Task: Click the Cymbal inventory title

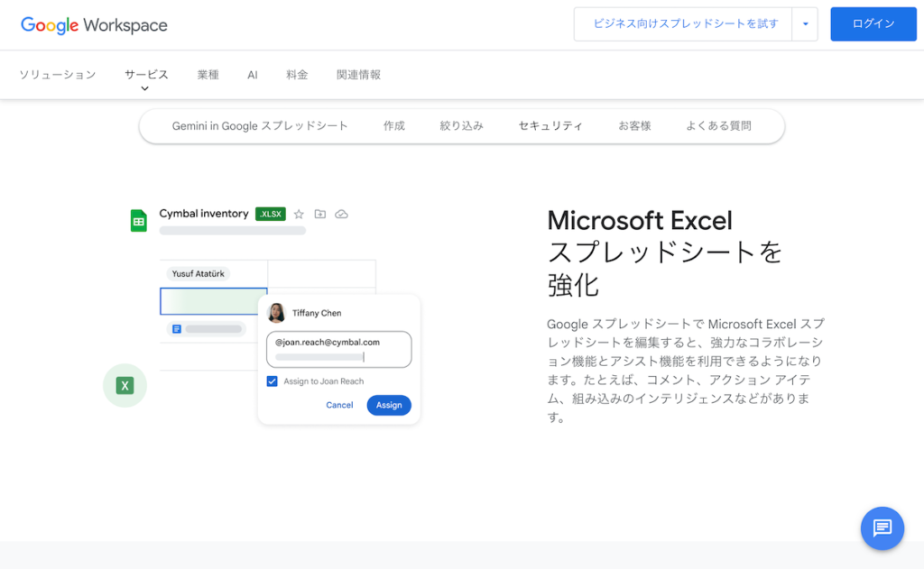Action: click(x=204, y=214)
